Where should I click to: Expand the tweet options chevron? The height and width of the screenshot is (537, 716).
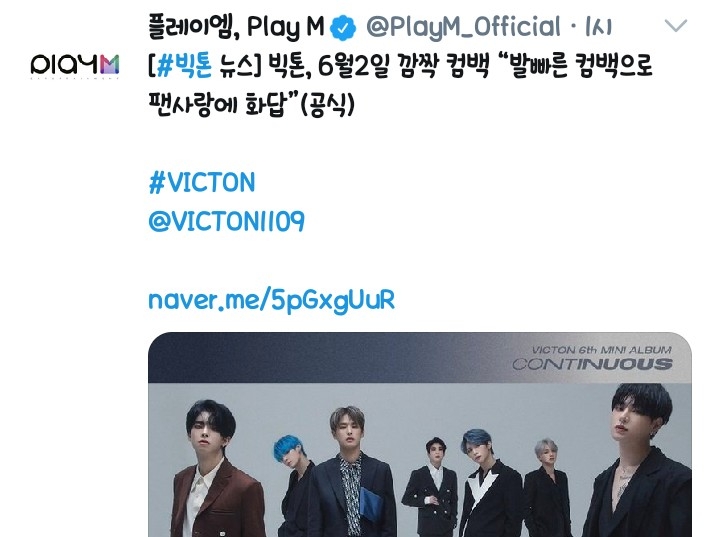[675, 26]
